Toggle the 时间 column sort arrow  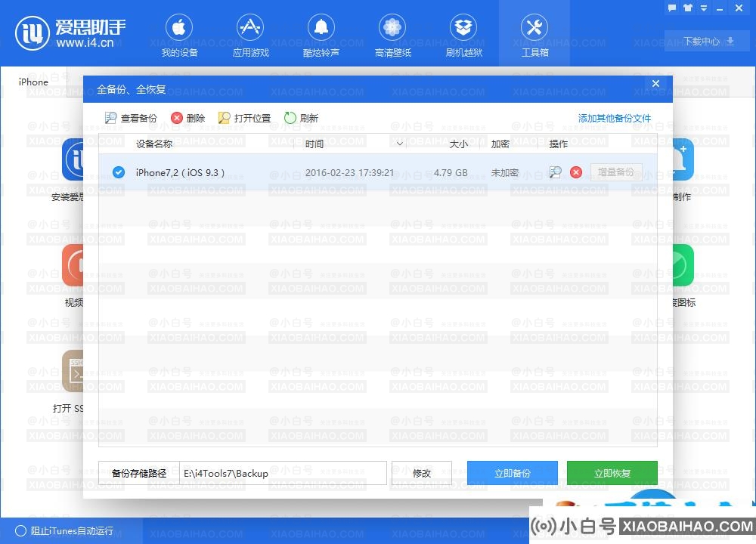399,144
